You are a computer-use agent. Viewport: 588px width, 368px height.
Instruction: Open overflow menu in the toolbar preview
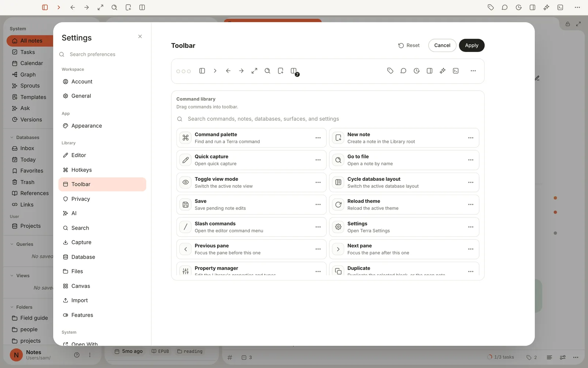tap(473, 71)
